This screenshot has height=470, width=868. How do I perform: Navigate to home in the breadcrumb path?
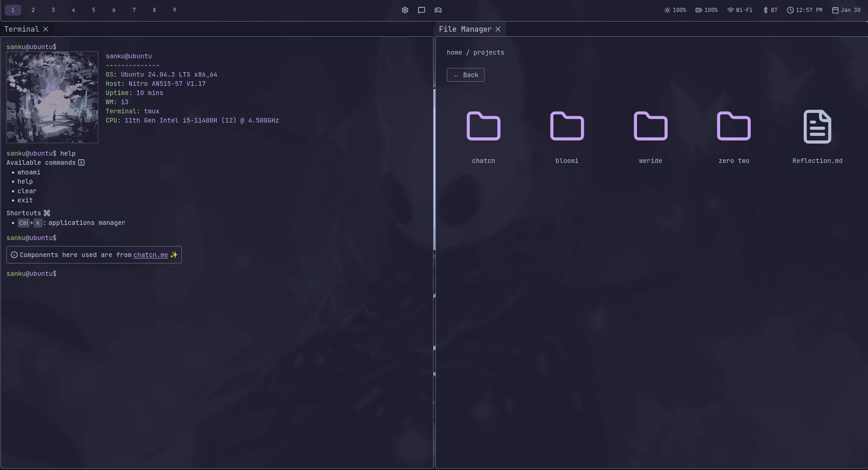454,53
